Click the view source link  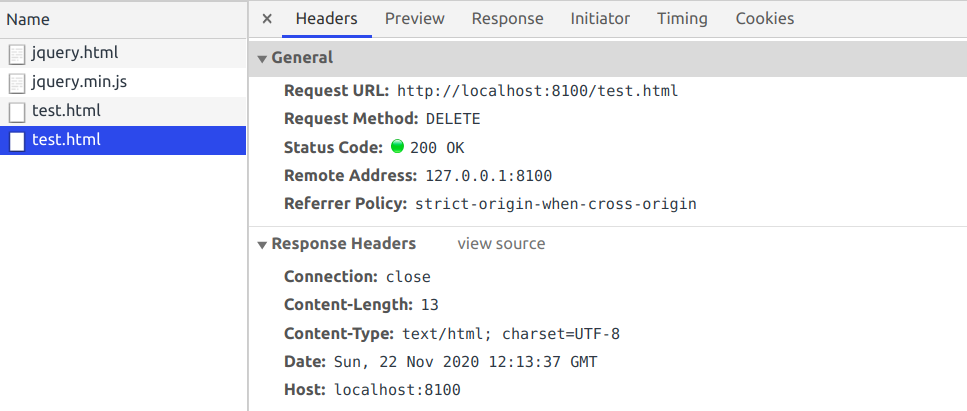tap(501, 244)
